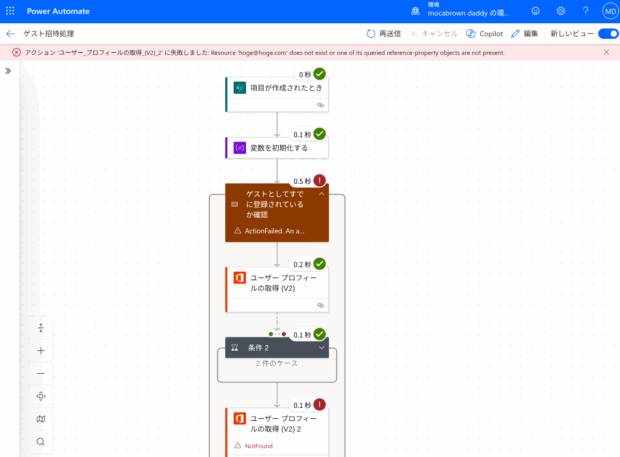The height and width of the screenshot is (457, 620).
Task: Click the success check on 変数を初期化する
Action: tap(319, 134)
